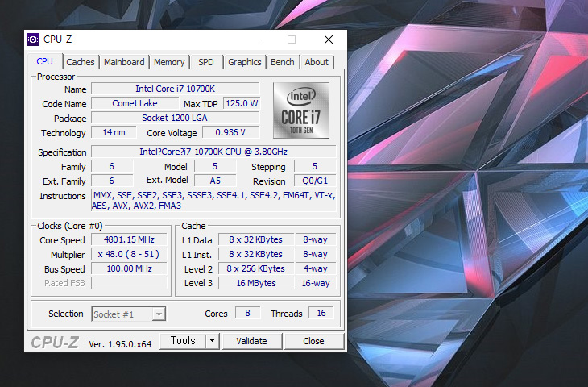Click the Technology value '14 nm'
Image resolution: width=588 pixels, height=387 pixels.
pos(114,132)
